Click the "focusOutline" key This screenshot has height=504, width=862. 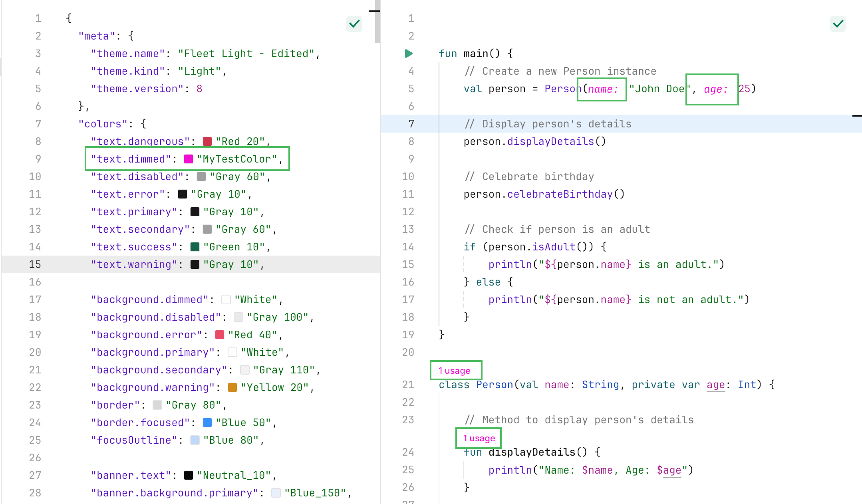pyautogui.click(x=134, y=440)
